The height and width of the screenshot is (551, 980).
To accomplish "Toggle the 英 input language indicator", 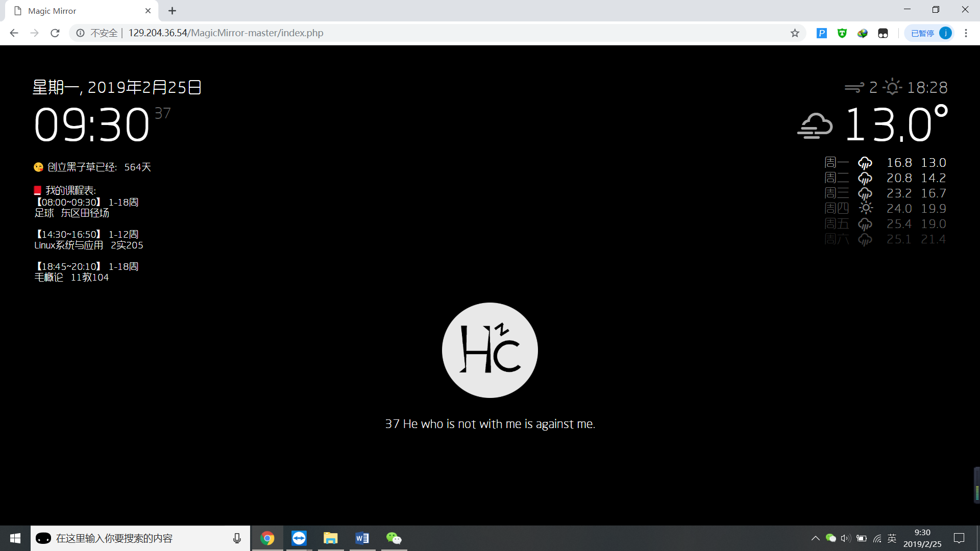I will coord(892,538).
